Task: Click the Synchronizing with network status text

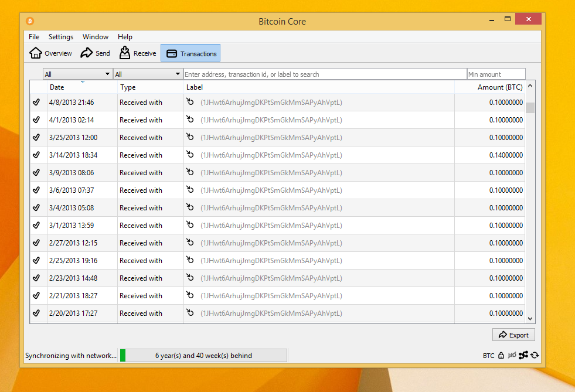Action: point(71,355)
